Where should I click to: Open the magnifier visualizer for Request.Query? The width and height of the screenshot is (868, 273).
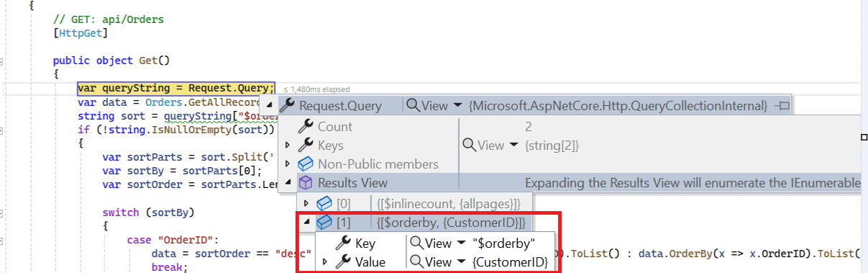click(413, 106)
